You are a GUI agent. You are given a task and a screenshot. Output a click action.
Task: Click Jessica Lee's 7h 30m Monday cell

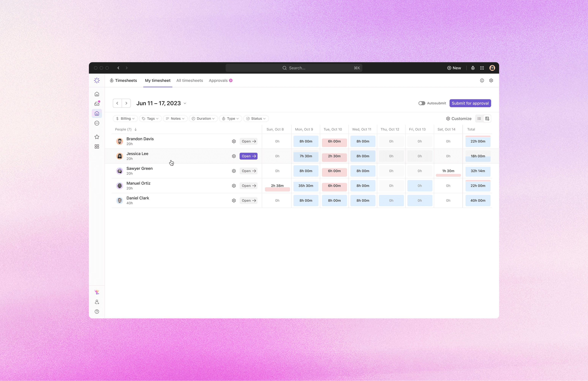(x=306, y=156)
